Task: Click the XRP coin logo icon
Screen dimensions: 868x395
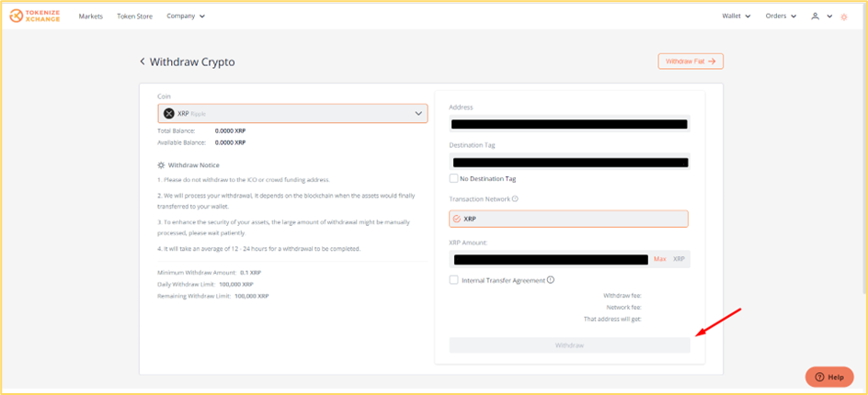Action: point(169,113)
